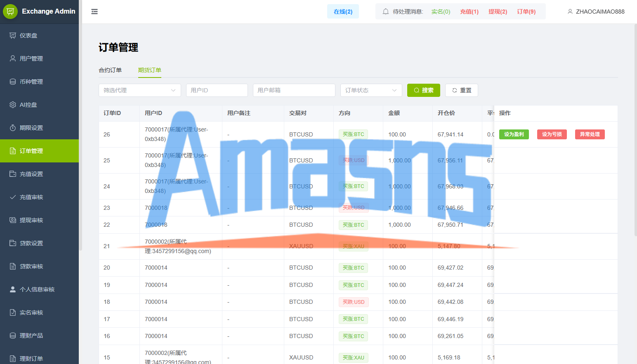Open the 提现(2) pending messages link
The image size is (637, 364).
(498, 12)
